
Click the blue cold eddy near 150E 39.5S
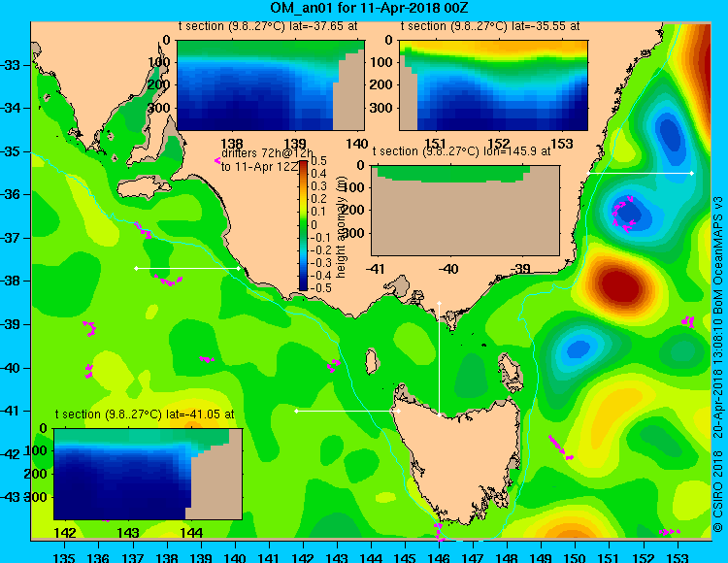pyautogui.click(x=578, y=348)
